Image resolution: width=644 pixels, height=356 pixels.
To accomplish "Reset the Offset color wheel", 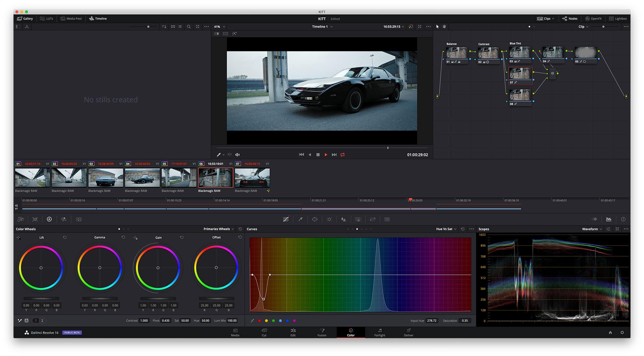I will coord(240,237).
